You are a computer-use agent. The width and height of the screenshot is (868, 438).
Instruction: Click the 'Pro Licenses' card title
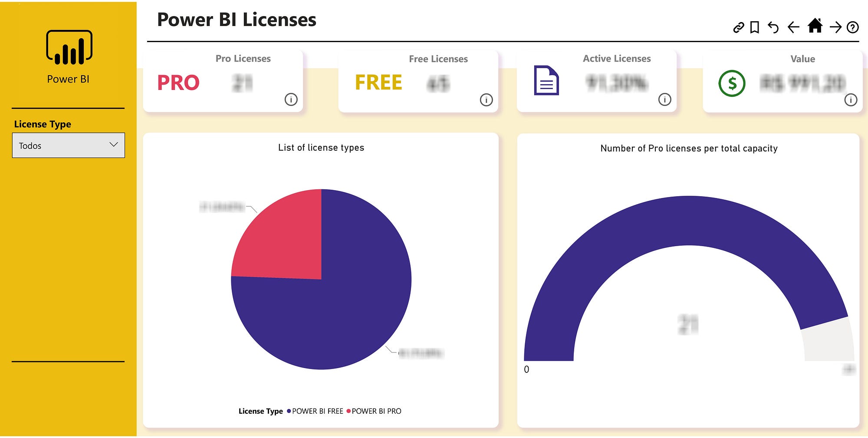(x=243, y=59)
